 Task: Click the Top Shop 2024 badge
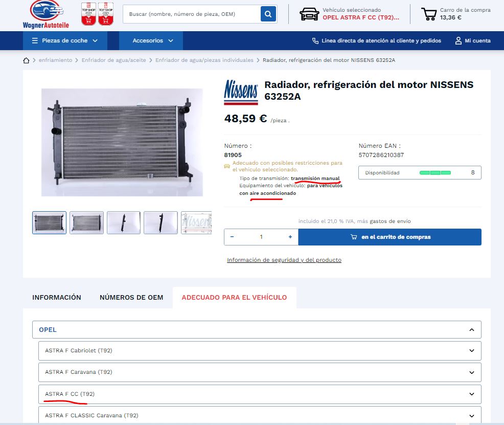click(89, 14)
